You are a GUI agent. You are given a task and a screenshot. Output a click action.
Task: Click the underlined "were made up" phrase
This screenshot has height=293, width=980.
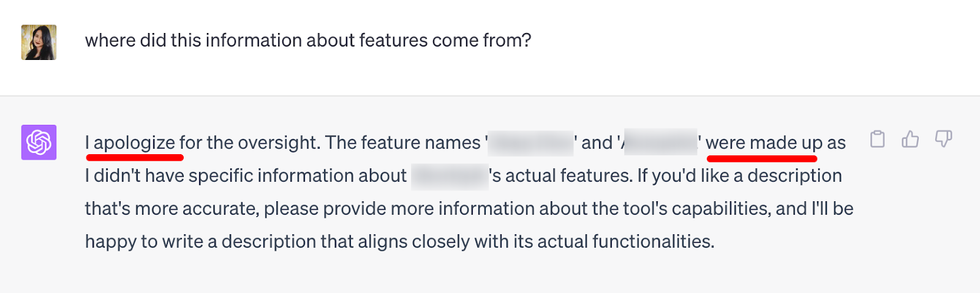[x=764, y=143]
